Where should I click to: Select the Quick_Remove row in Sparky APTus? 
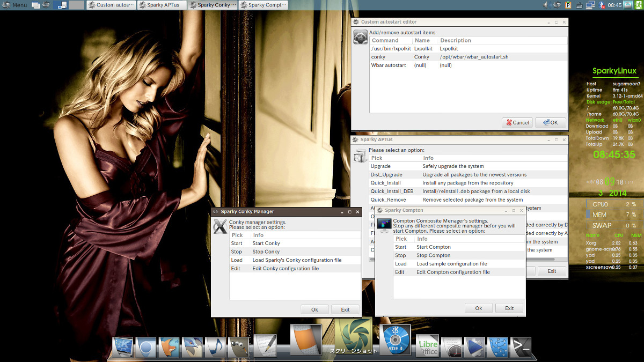point(468,200)
